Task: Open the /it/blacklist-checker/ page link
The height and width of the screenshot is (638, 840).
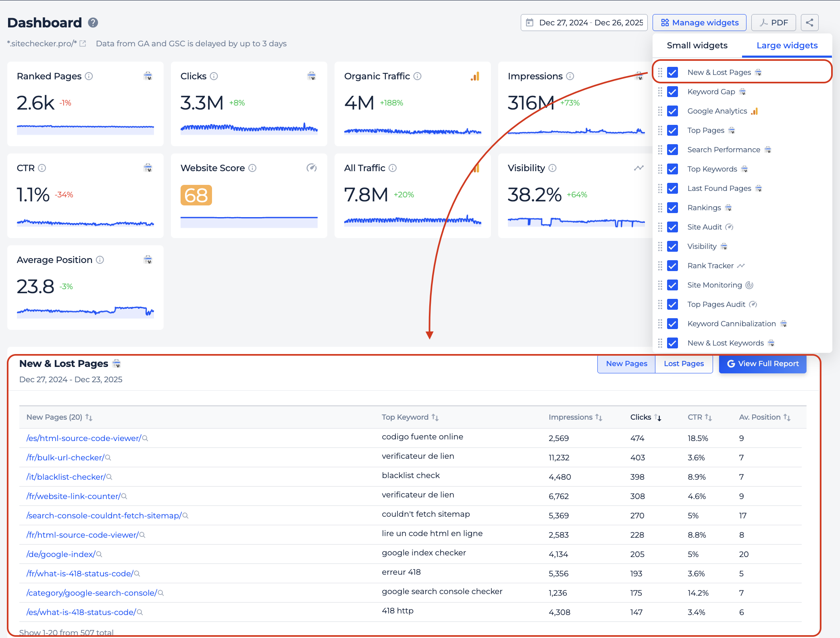Action: pos(66,477)
